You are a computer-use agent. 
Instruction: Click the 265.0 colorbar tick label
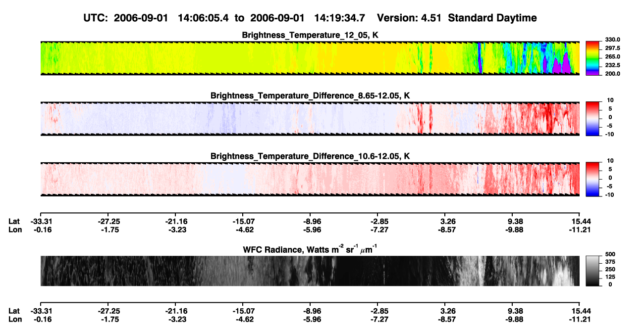[x=613, y=56]
